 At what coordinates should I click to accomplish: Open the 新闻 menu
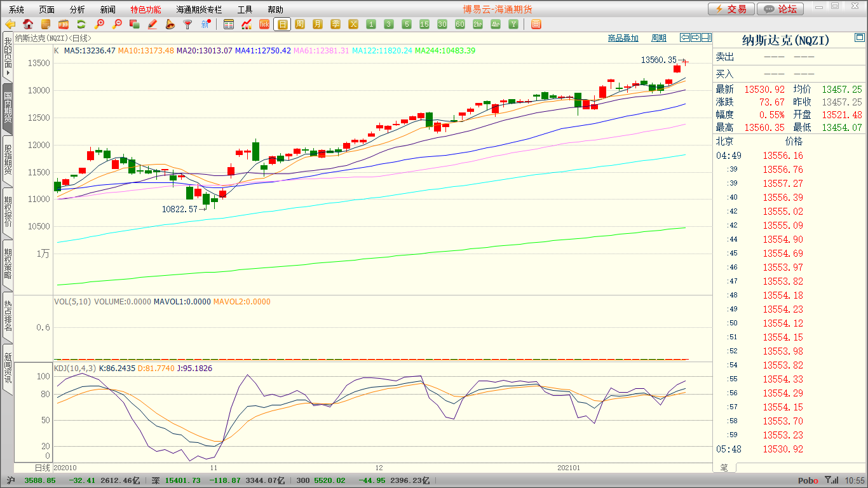coord(108,10)
